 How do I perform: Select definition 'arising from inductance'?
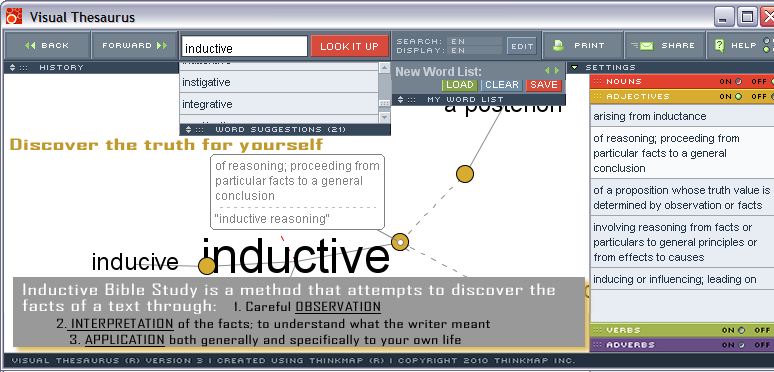pos(682,116)
